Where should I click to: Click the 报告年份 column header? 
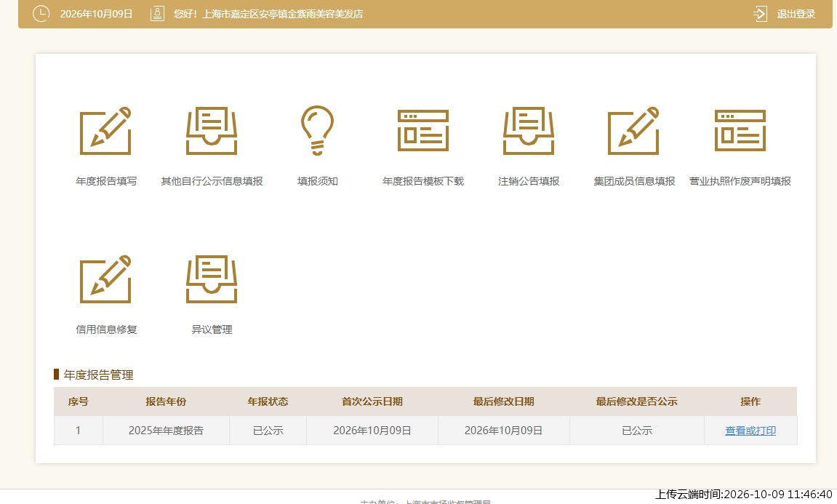(166, 401)
